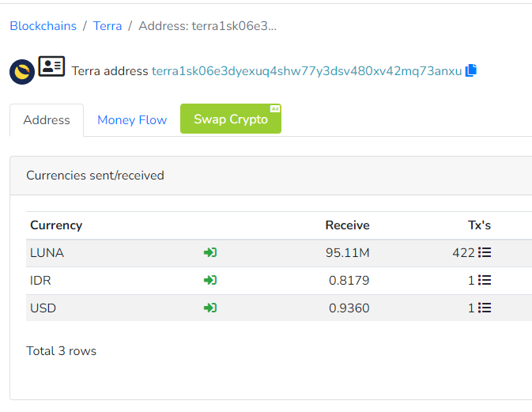
Task: Select the LUNA currency cell
Action: click(x=47, y=253)
